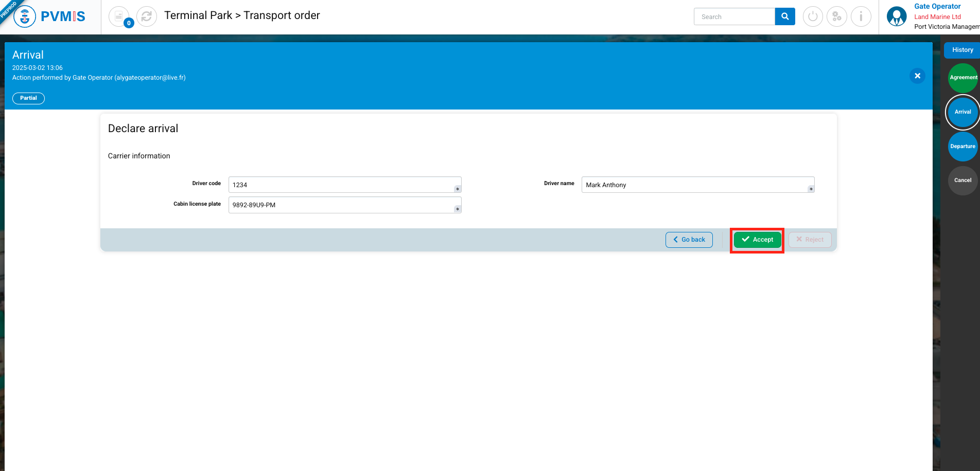Viewport: 980px width, 471px height.
Task: Click the refresh arrows icon
Action: click(x=147, y=16)
